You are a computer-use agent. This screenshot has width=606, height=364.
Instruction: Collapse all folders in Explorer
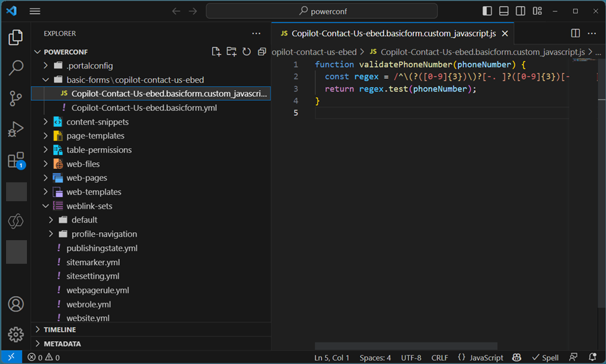click(x=261, y=52)
